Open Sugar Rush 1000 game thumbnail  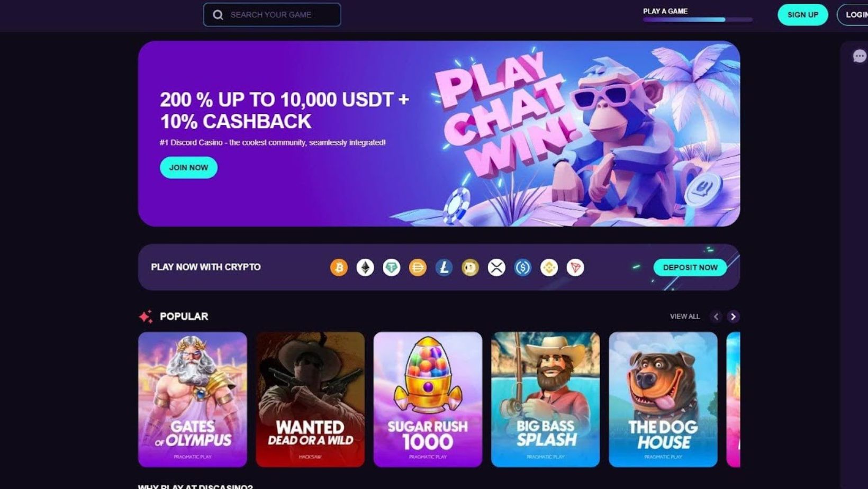[428, 400]
